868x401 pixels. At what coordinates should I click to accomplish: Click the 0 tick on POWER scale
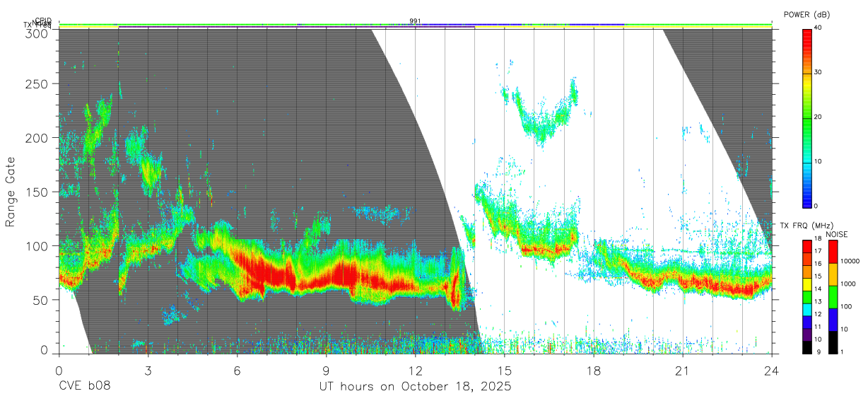(x=816, y=207)
